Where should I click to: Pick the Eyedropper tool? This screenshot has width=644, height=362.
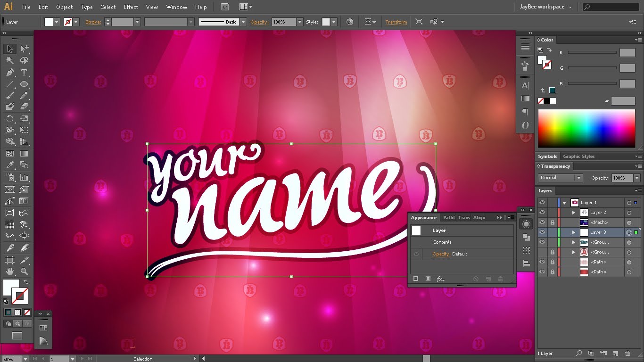pos(9,165)
